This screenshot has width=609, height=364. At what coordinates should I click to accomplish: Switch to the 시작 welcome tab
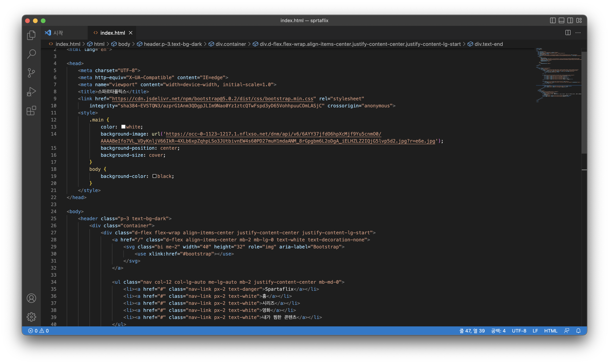point(58,33)
